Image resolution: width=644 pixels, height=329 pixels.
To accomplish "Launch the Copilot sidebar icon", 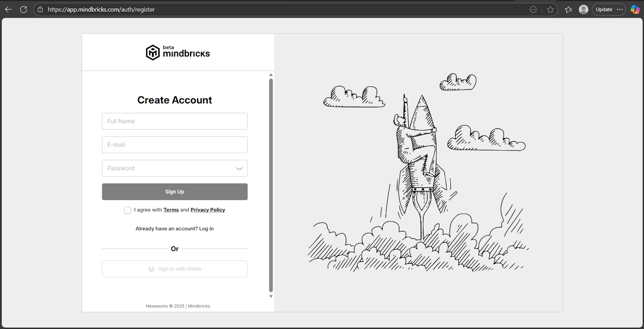I will pos(635,9).
